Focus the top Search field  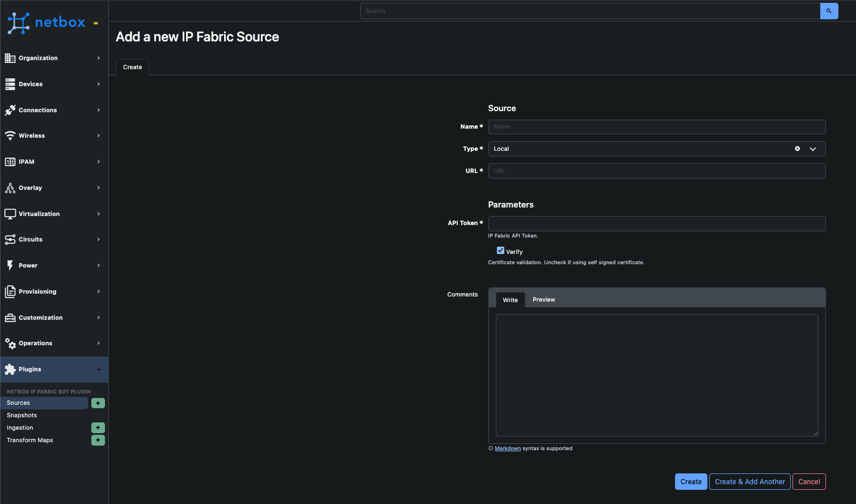(590, 11)
